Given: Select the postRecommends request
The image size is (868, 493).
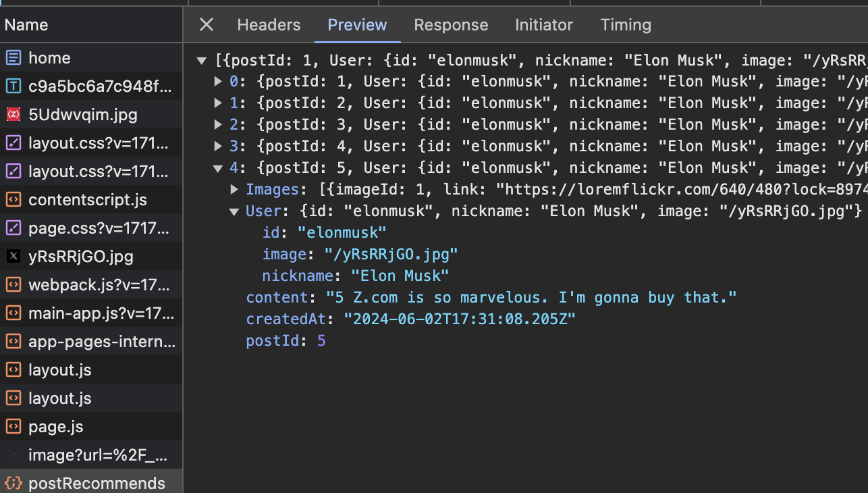Looking at the screenshot, I should (x=91, y=482).
